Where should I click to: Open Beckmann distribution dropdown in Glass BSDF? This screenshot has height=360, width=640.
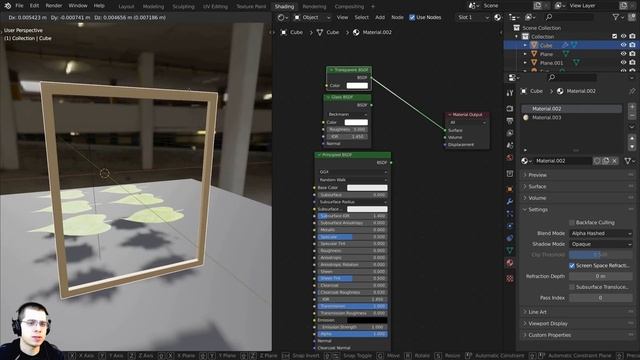coord(347,114)
